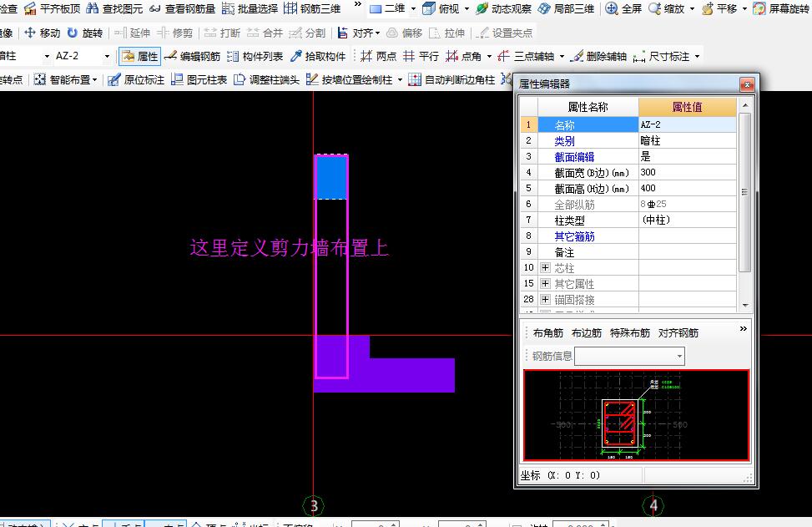Open dropdown arrow next to 点角
Viewport: 812px width, 527px height.
point(489,56)
